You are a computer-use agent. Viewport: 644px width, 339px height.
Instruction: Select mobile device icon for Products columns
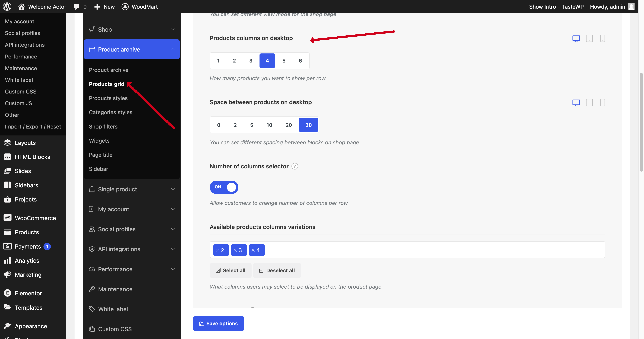pos(602,38)
